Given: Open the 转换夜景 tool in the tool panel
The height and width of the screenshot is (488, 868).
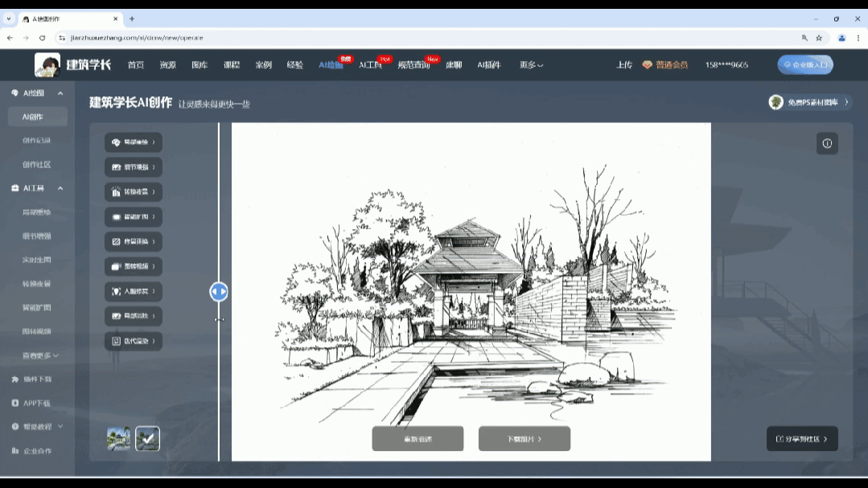Looking at the screenshot, I should pos(134,192).
